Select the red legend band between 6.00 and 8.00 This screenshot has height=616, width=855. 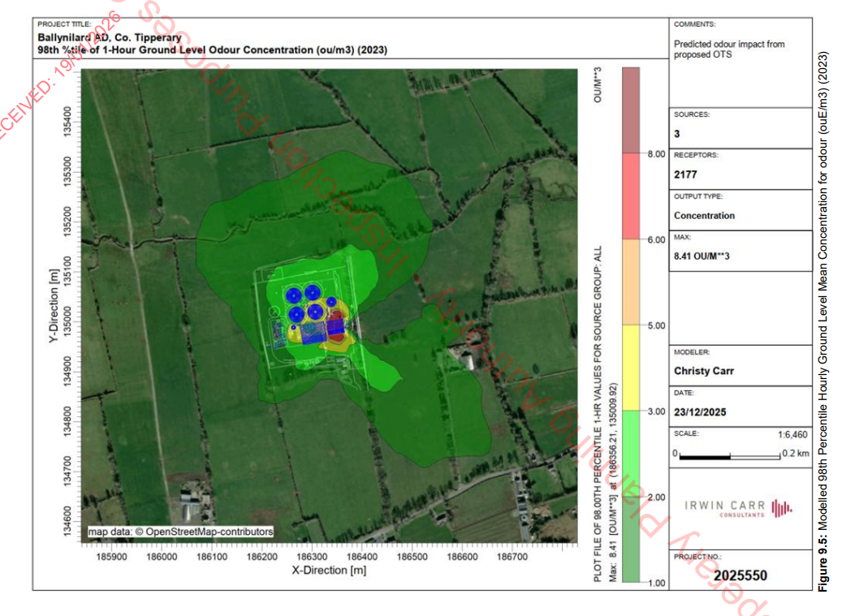tap(630, 196)
